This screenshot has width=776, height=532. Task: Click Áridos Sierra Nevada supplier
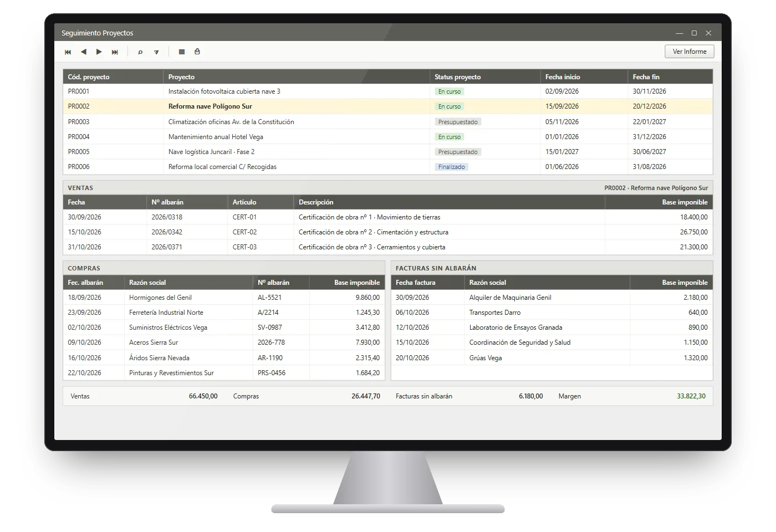pos(159,358)
